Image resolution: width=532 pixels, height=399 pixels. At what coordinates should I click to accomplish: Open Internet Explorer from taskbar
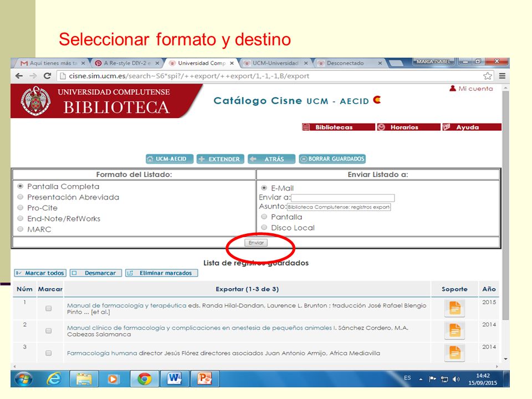[x=54, y=378]
